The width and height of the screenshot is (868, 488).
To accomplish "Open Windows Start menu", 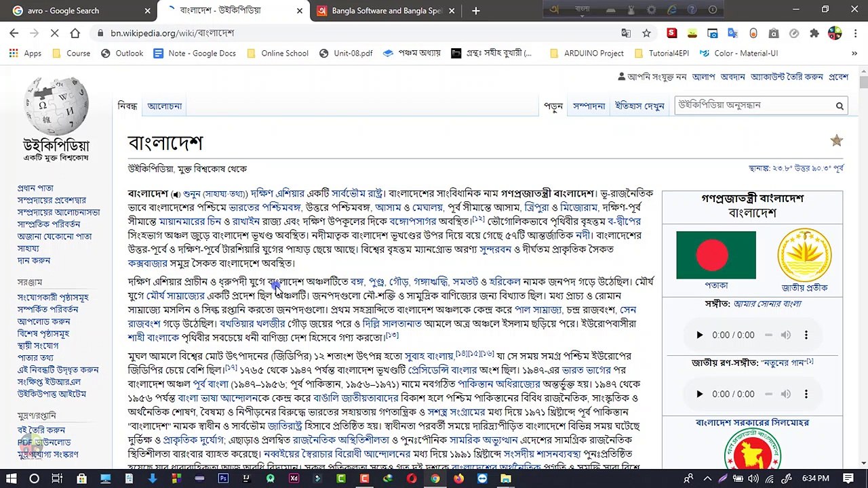I will 12,479.
